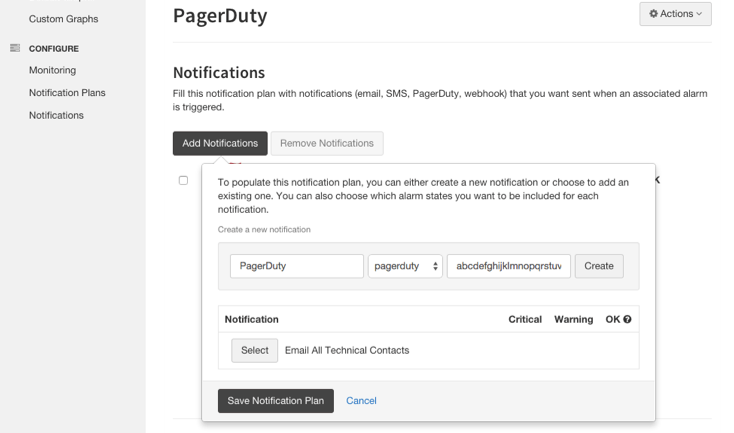The width and height of the screenshot is (734, 433).
Task: Click the Notification column header
Action: coord(251,319)
